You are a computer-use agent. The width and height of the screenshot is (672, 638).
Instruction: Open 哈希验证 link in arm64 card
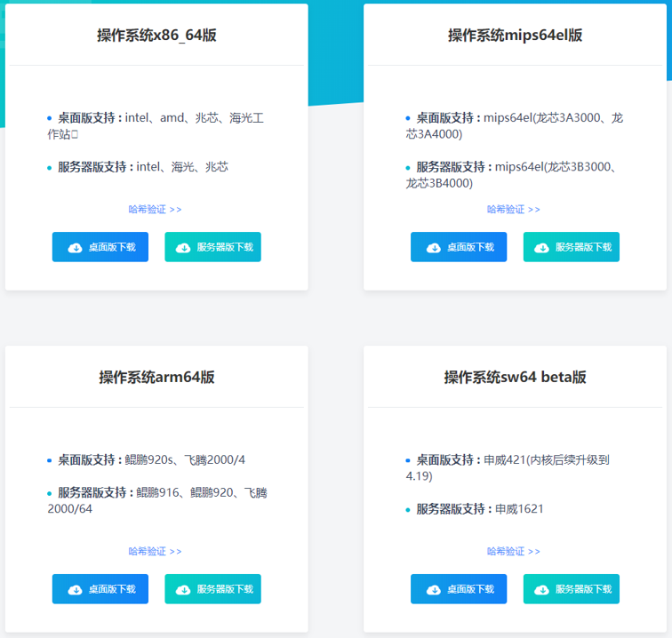click(x=155, y=552)
